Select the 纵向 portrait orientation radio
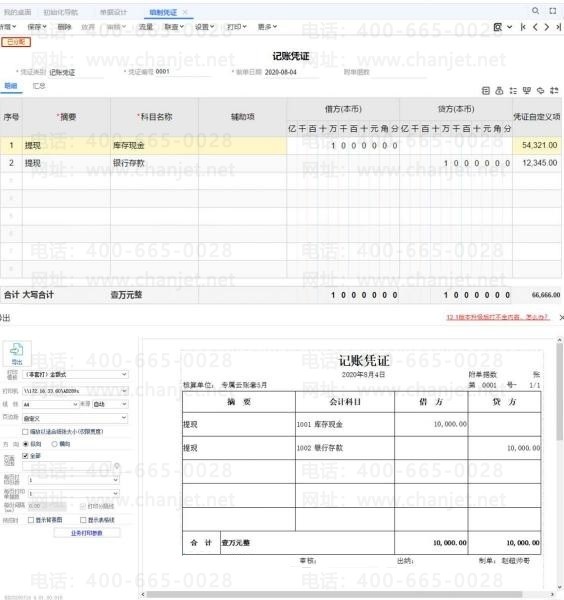The width and height of the screenshot is (564, 600). click(x=26, y=444)
